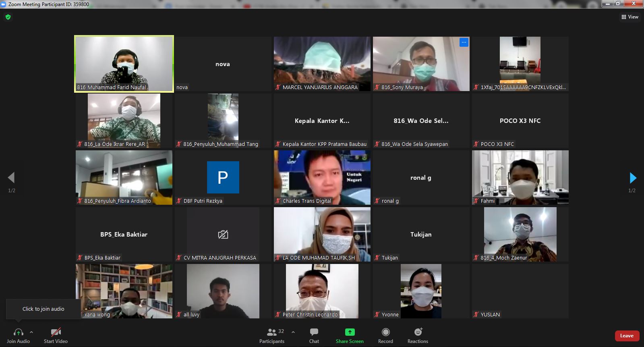Image resolution: width=644 pixels, height=347 pixels.
Task: Open the View layout menu
Action: (x=630, y=17)
